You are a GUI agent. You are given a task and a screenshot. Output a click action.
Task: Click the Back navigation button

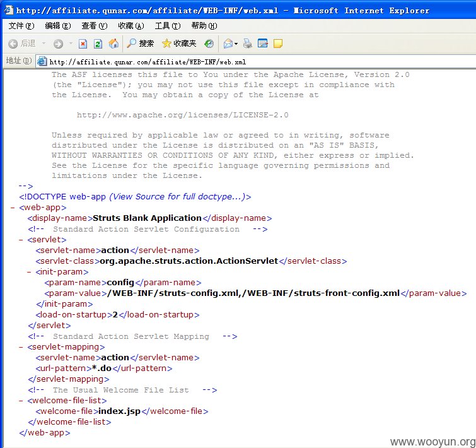click(x=22, y=44)
